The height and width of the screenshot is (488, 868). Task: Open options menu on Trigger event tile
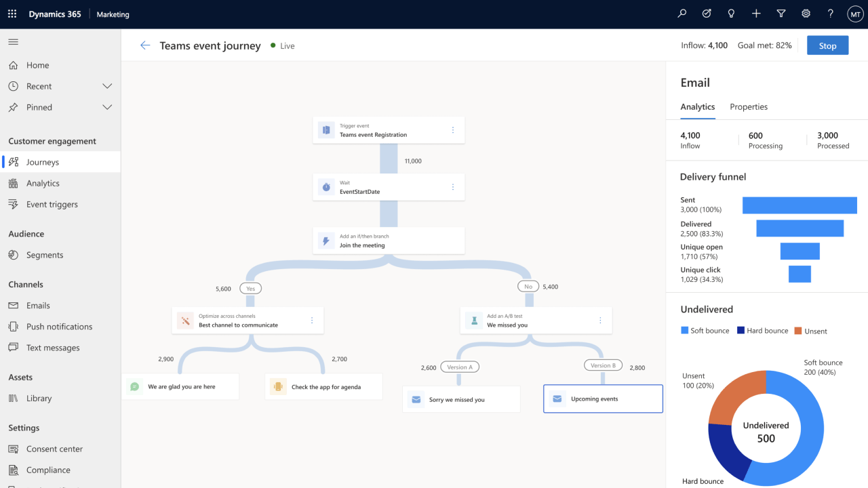click(453, 129)
